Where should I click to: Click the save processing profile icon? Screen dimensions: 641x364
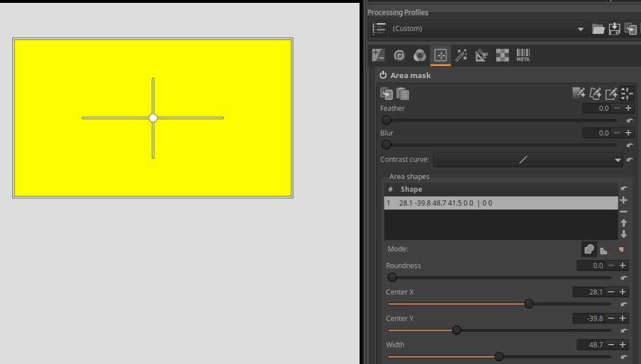point(614,29)
